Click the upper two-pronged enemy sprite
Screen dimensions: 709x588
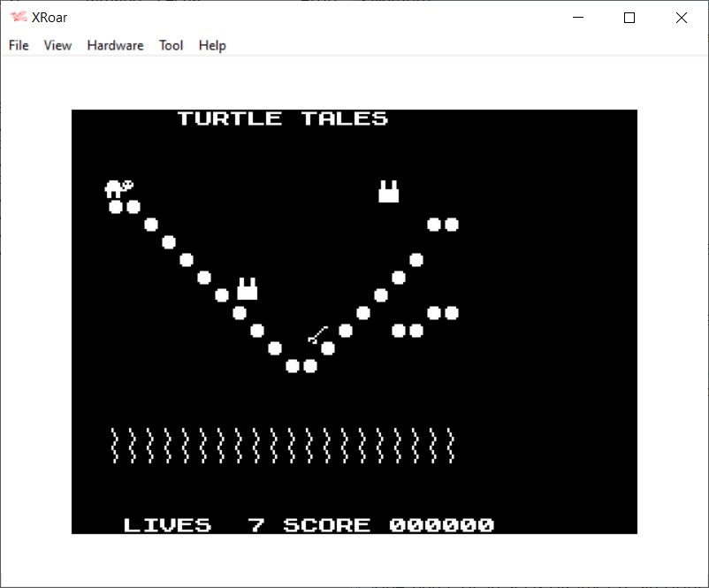(x=389, y=191)
